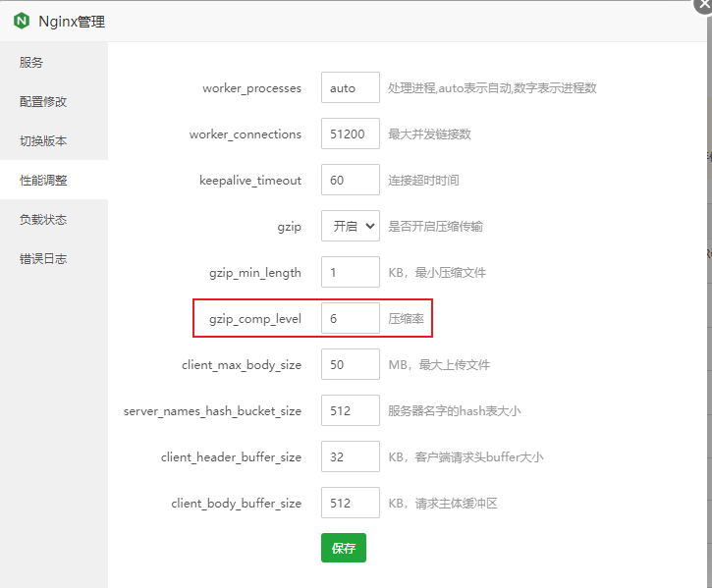Click the worker_processes input field

coord(351,88)
